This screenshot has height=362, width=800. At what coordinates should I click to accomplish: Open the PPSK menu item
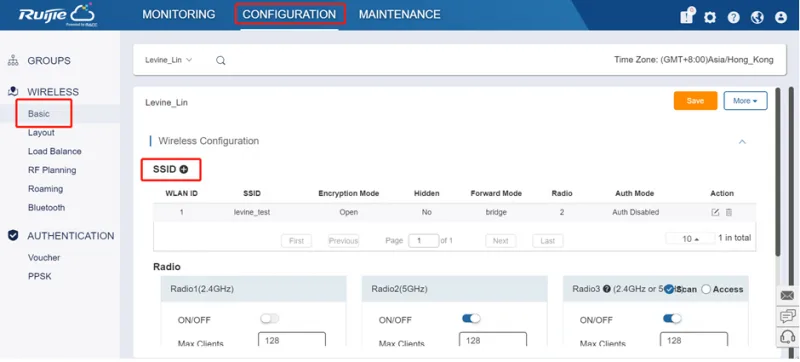click(40, 276)
